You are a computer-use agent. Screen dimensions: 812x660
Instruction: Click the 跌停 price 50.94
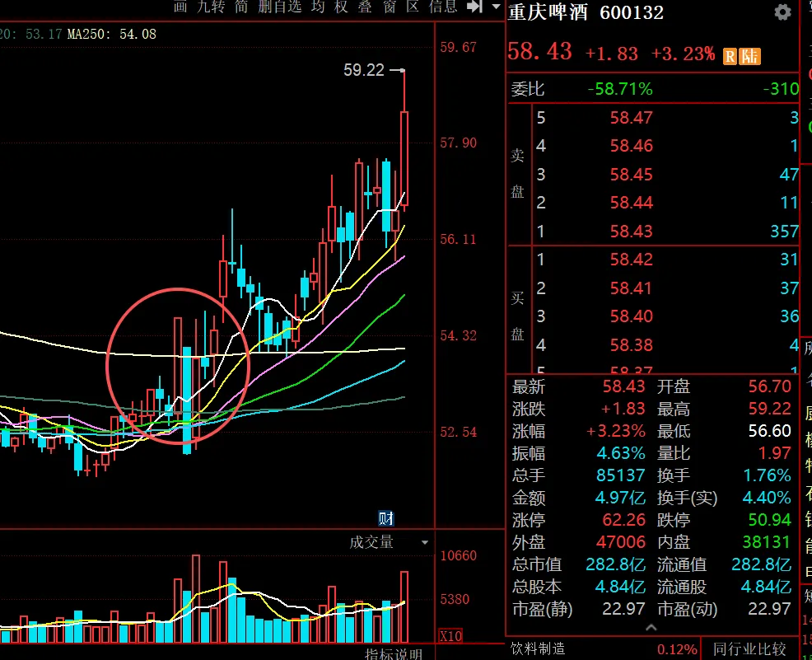point(769,520)
